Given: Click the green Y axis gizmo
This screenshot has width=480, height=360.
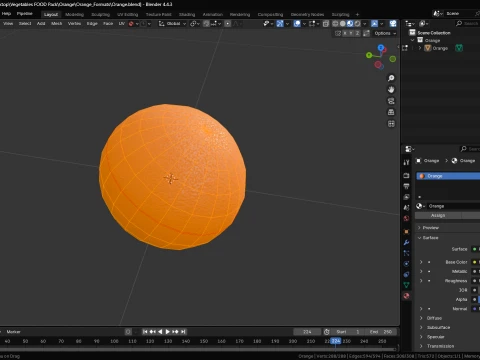Looking at the screenshot, I should point(369,55).
